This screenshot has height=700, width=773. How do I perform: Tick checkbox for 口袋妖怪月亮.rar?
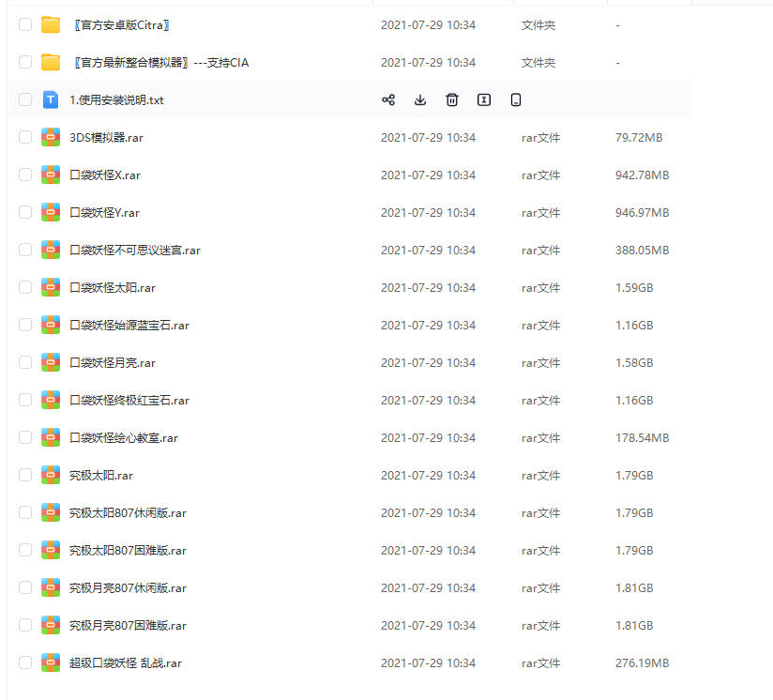[x=25, y=362]
